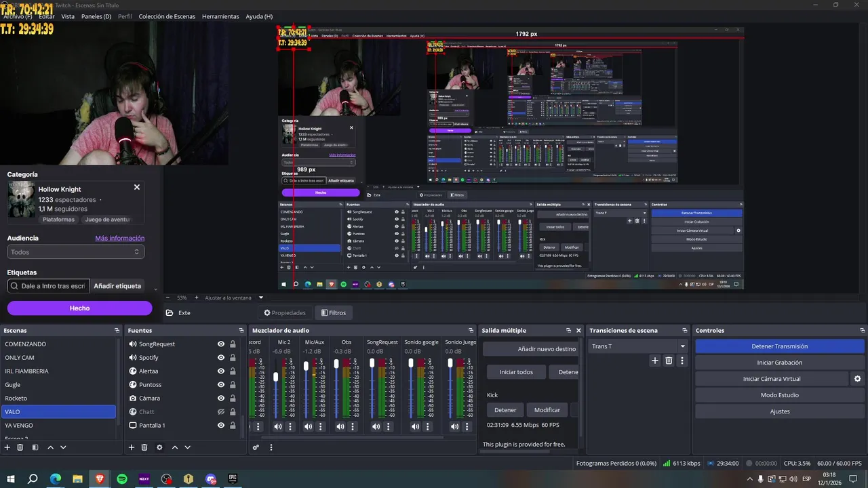The width and height of the screenshot is (868, 488).
Task: Remove Hollow Knight category with X
Action: point(136,187)
